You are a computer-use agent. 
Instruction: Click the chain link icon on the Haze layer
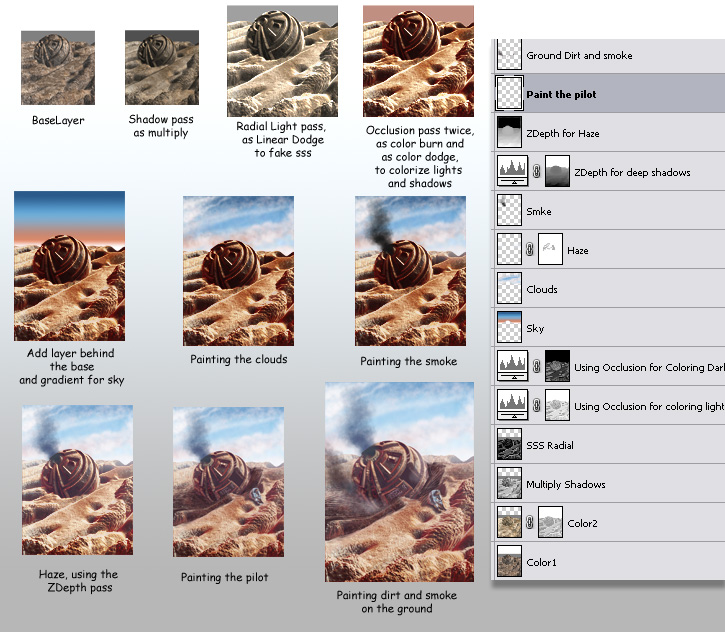[530, 250]
